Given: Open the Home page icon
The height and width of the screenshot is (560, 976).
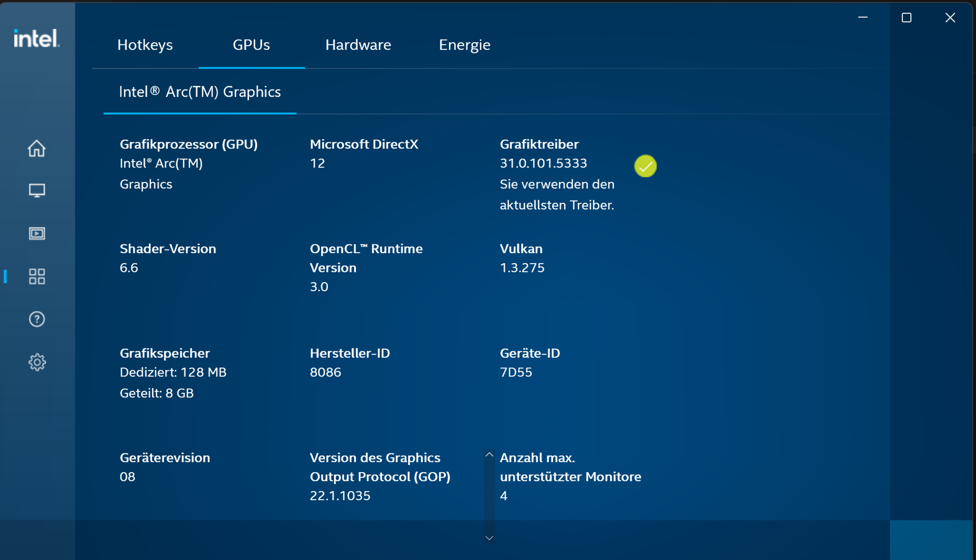Looking at the screenshot, I should pos(37,148).
